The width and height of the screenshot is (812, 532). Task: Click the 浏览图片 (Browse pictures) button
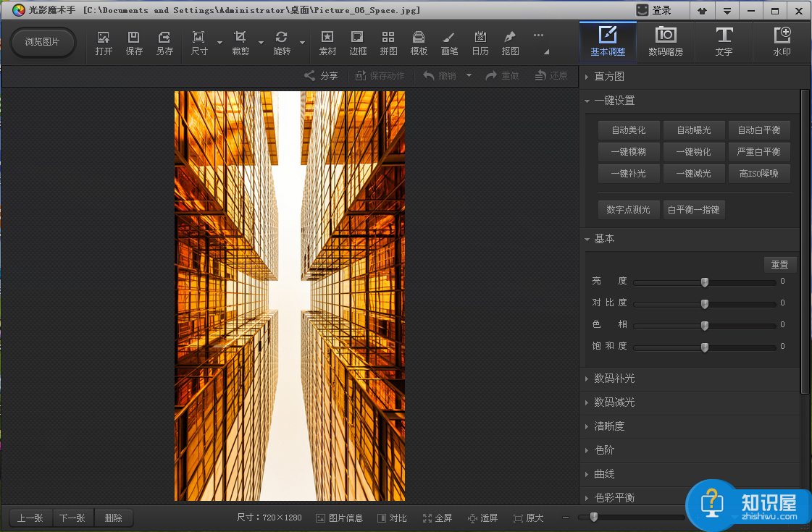pyautogui.click(x=43, y=42)
